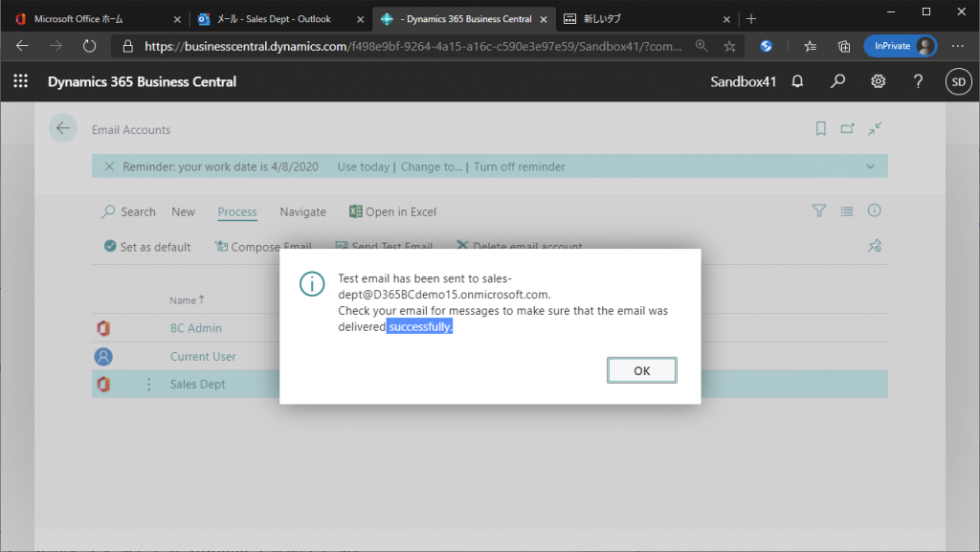The width and height of the screenshot is (980, 552).
Task: Open the browser Settings and more menu
Action: coord(957,46)
